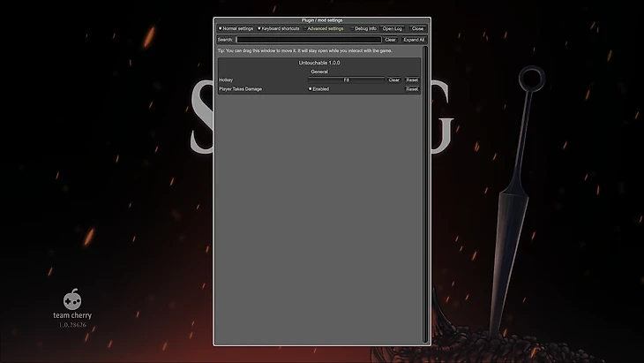Reset the Player Takes Damage setting
The width and height of the screenshot is (644, 363).
click(x=412, y=89)
